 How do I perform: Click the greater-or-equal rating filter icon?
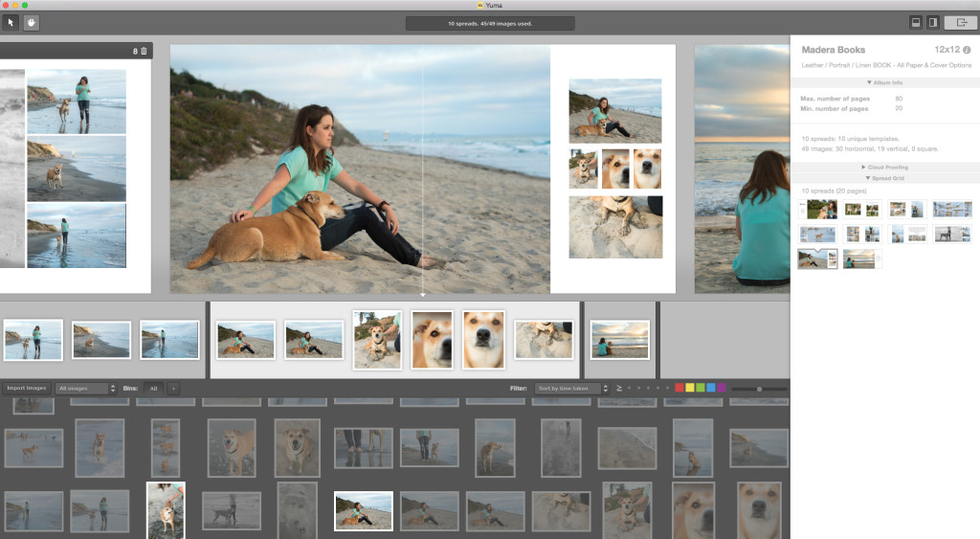click(x=619, y=389)
